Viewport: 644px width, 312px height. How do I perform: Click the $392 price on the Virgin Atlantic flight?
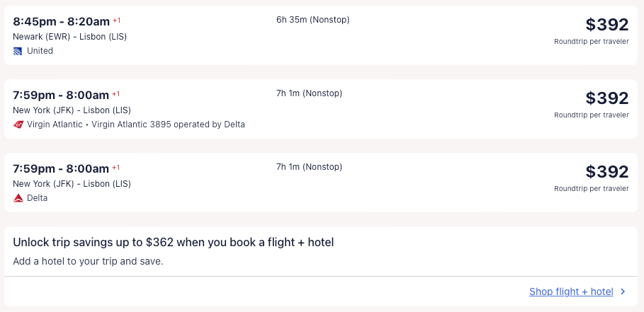[606, 98]
